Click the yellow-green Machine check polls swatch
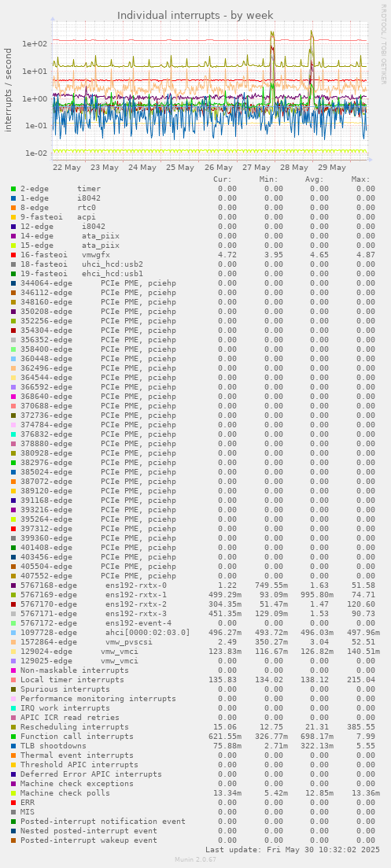The width and height of the screenshot is (391, 868). click(13, 792)
